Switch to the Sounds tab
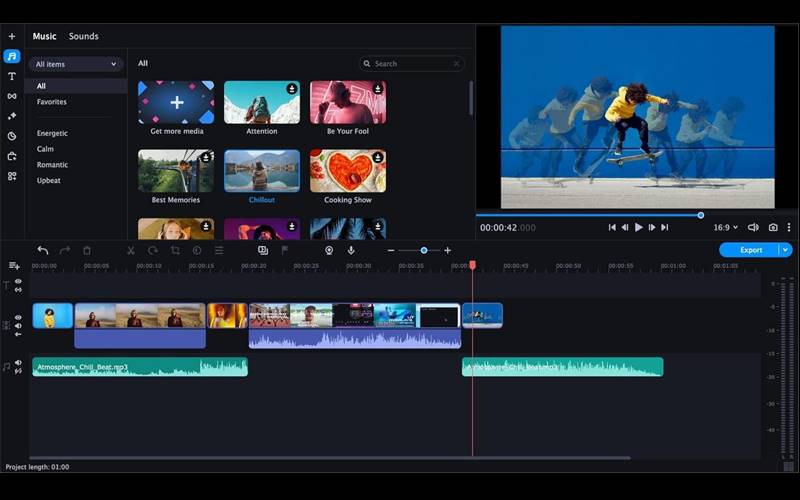Viewport: 800px width, 500px height. (x=83, y=36)
